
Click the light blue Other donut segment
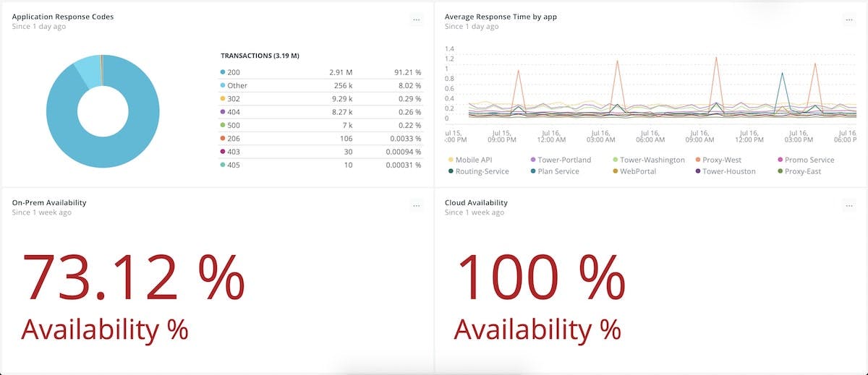(x=88, y=72)
